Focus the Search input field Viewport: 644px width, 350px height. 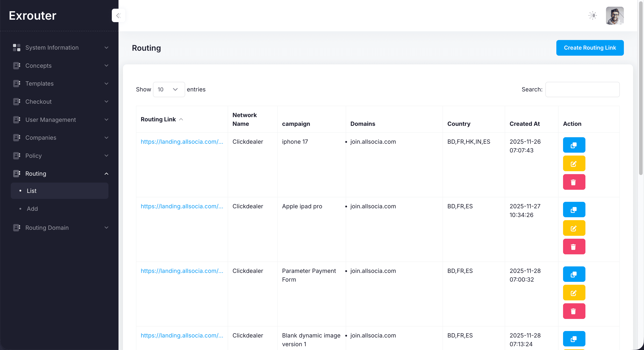pyautogui.click(x=582, y=89)
